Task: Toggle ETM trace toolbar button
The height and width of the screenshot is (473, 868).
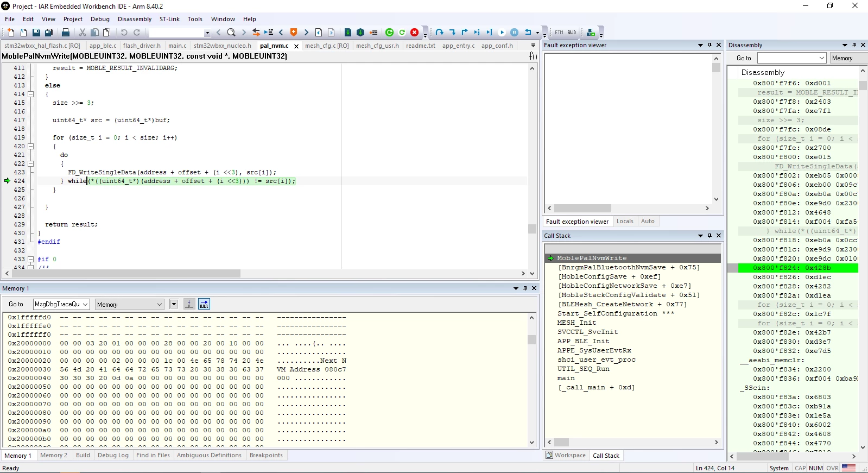Action: pyautogui.click(x=559, y=33)
